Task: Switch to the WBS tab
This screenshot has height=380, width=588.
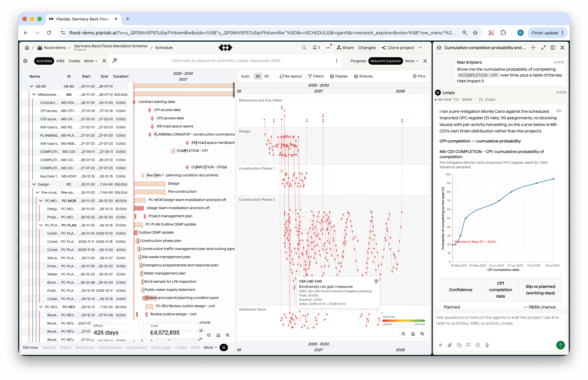Action: click(60, 61)
